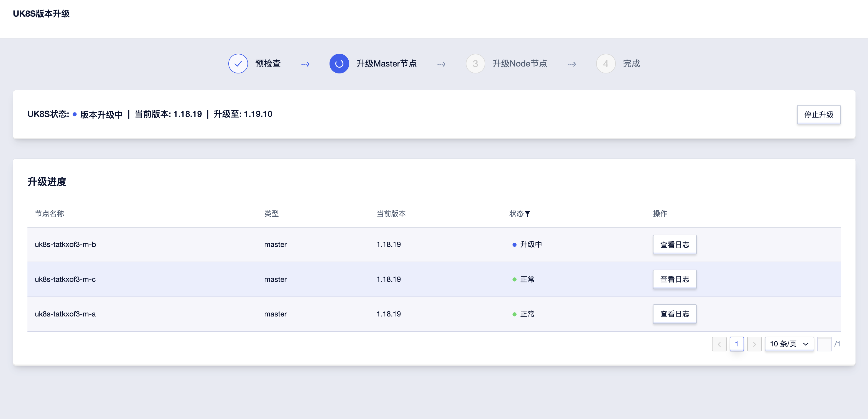Click the completed pre-check checkmark step icon
868x419 pixels.
click(238, 64)
